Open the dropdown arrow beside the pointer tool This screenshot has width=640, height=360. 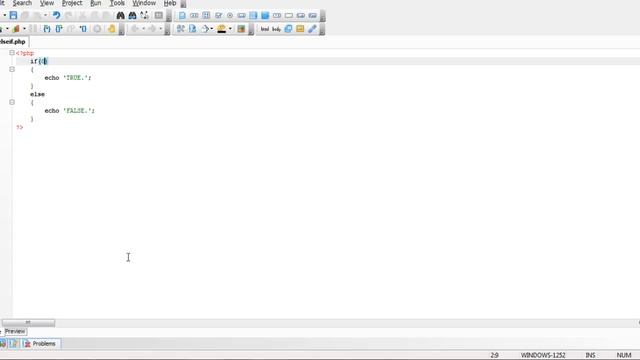211,29
